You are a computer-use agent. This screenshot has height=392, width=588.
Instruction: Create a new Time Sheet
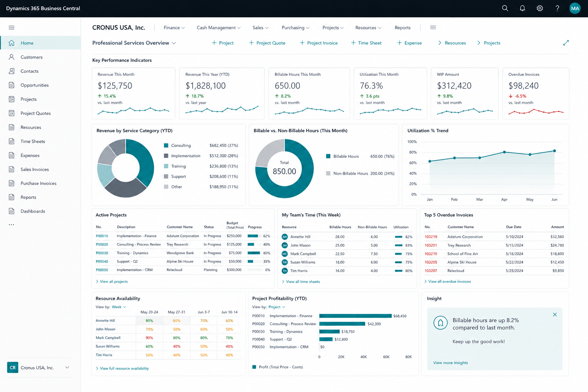pyautogui.click(x=366, y=43)
